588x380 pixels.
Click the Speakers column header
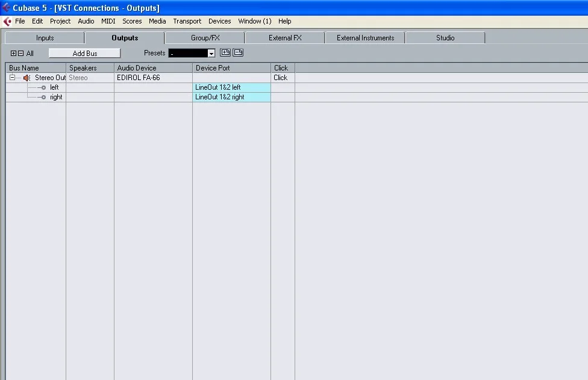pyautogui.click(x=90, y=68)
